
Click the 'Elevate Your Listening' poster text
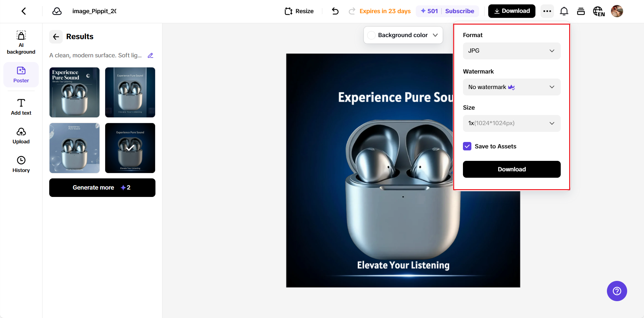(403, 265)
